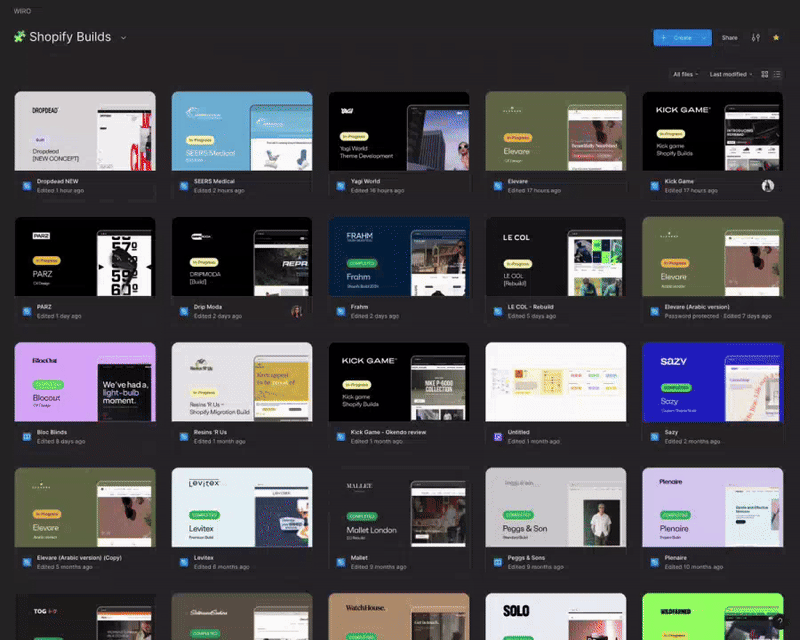
Task: Select the 'Drip Moda' file name
Action: (x=208, y=307)
